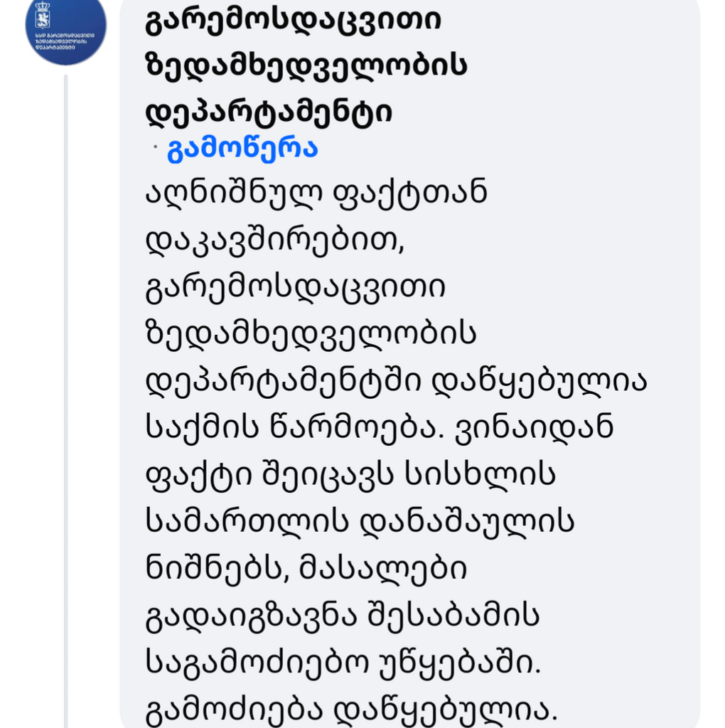Click comment line 'სამართლის დანაშაულის'
Image resolution: width=725 pixels, height=728 pixels.
(x=359, y=523)
